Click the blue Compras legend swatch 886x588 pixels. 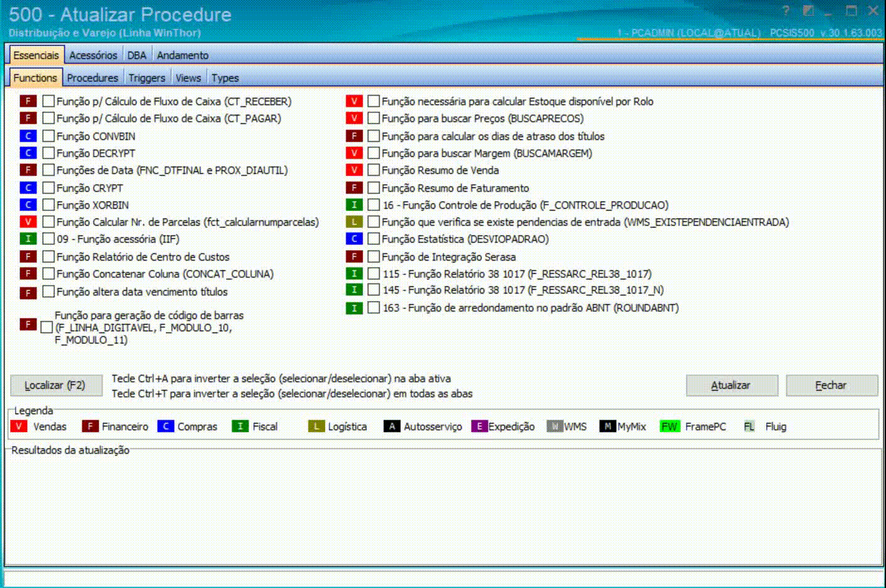point(165,427)
